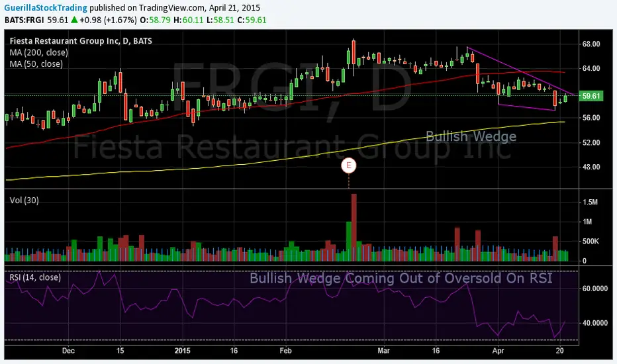Image resolution: width=617 pixels, height=364 pixels.
Task: Click the earnings E marker on chart
Action: 349,165
